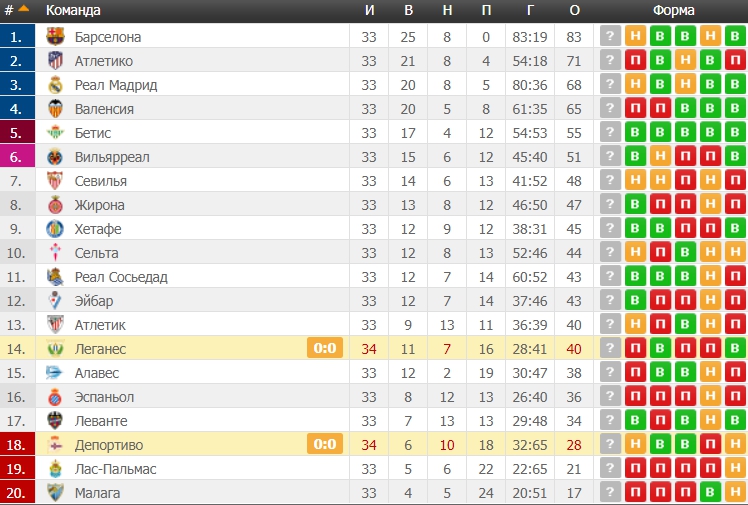Click the Betis club crest icon
This screenshot has width=748, height=505.
click(x=55, y=133)
